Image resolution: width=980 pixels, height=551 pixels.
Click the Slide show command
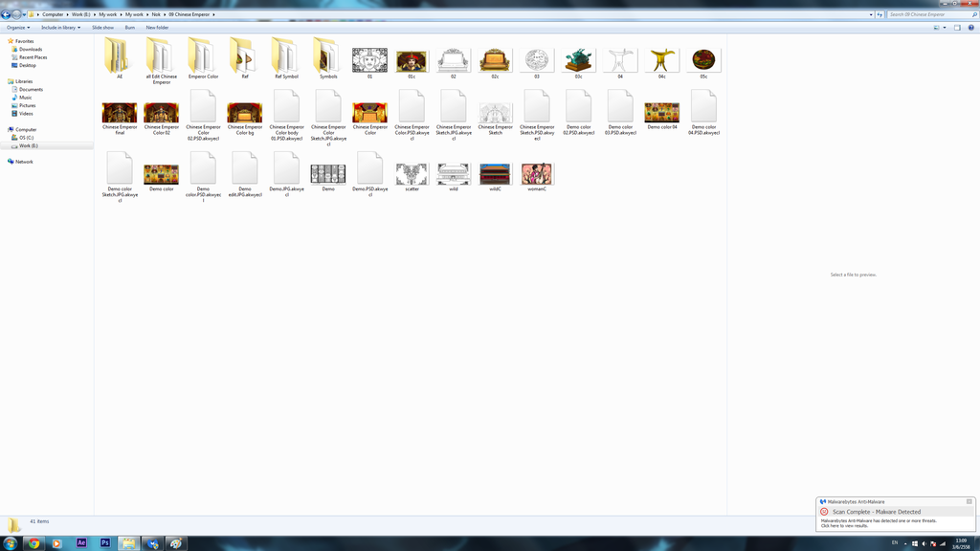102,28
